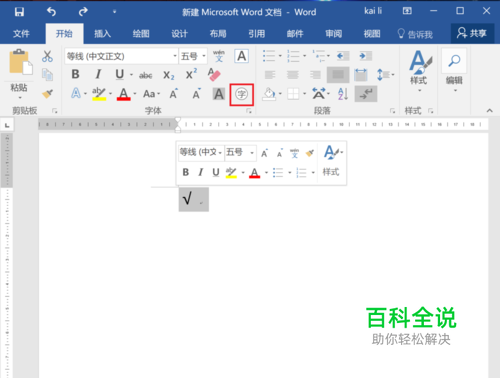500x378 pixels.
Task: Switch to the 设计 tab
Action: [180, 34]
